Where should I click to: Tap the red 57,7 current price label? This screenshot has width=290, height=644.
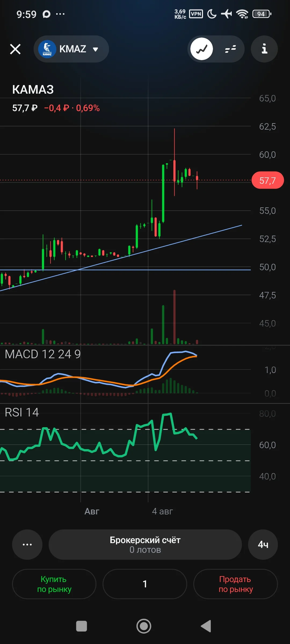coord(267,180)
